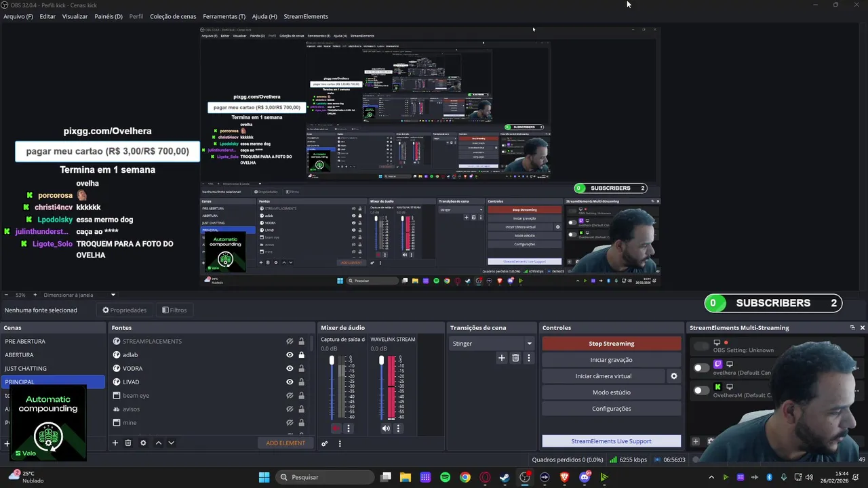Screen dimensions: 868x488
Task: Open StreamElements Live Support
Action: pos(611,441)
